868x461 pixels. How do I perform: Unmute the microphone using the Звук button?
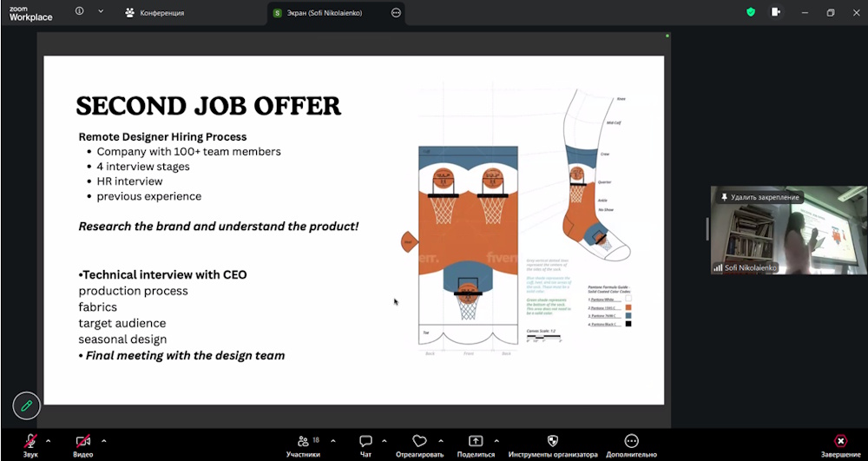pyautogui.click(x=30, y=441)
